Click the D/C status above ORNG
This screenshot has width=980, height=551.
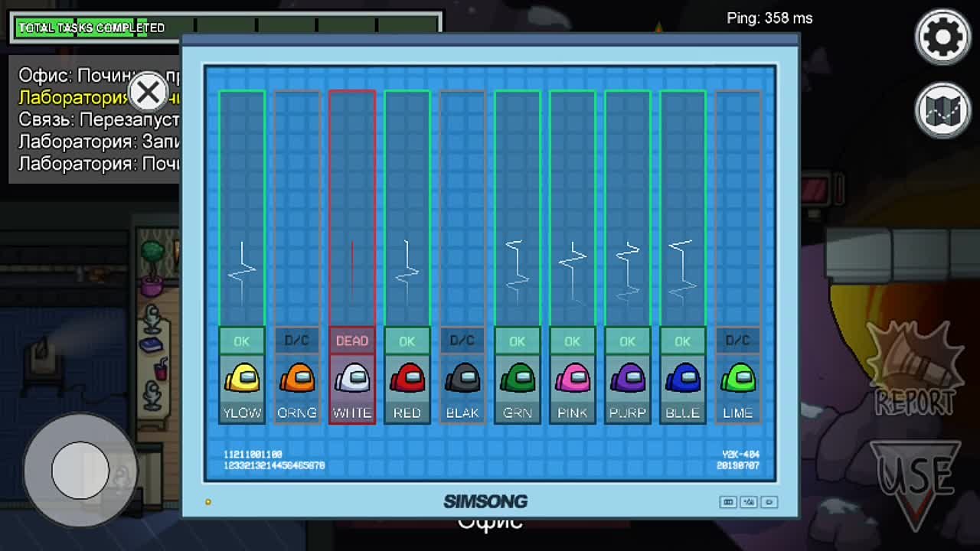pos(297,341)
